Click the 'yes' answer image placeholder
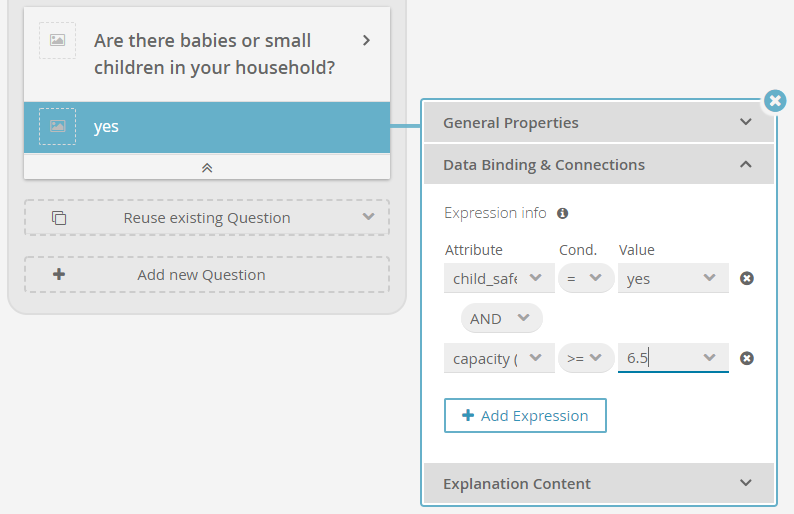 coord(58,126)
